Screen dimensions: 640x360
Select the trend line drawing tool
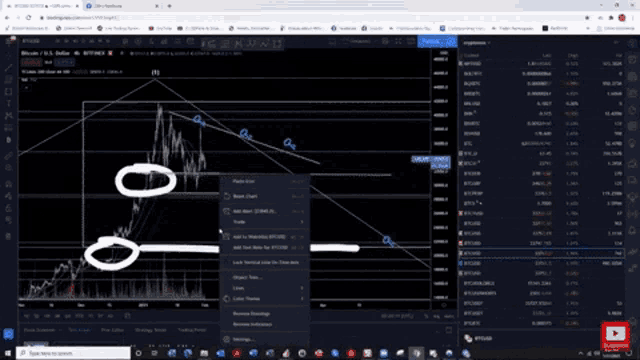pos(8,67)
